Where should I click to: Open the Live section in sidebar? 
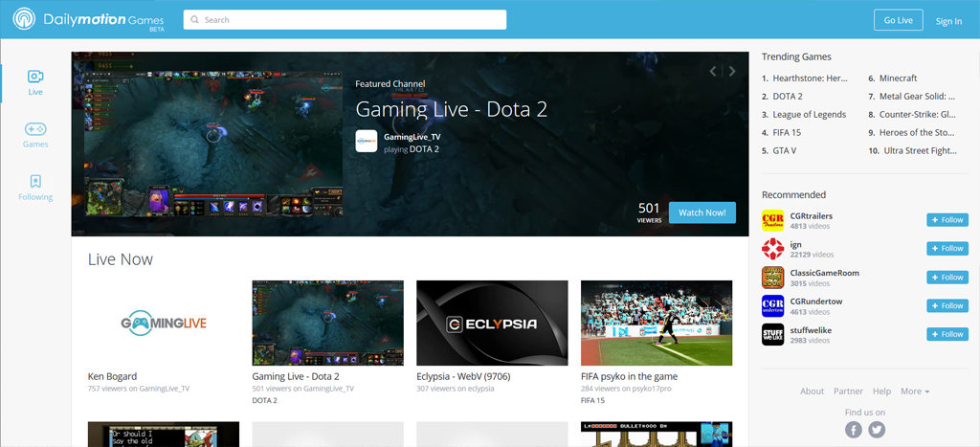pos(35,83)
